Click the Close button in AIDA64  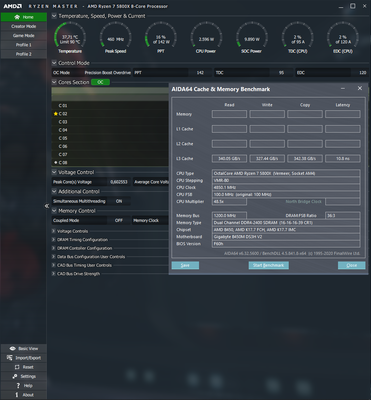click(352, 265)
